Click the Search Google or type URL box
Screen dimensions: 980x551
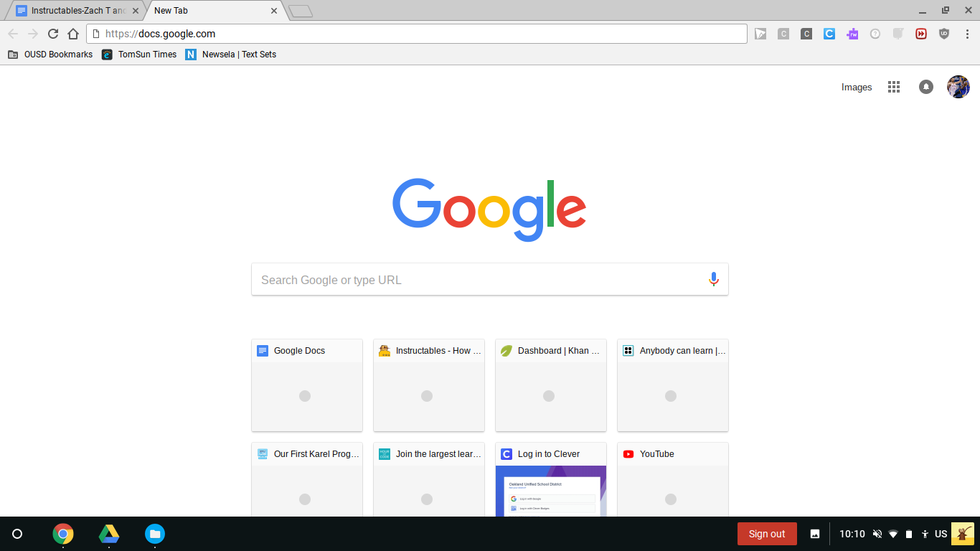click(x=490, y=279)
